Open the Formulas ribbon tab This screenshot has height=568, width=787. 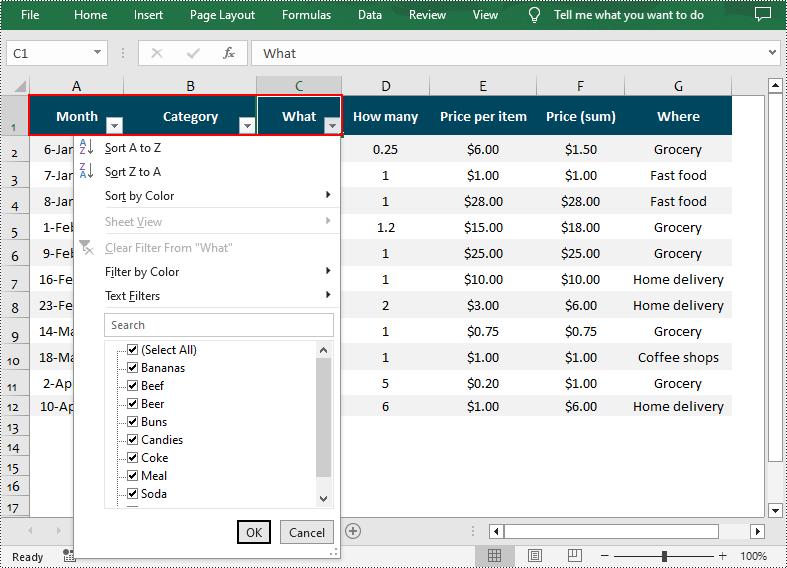(306, 15)
